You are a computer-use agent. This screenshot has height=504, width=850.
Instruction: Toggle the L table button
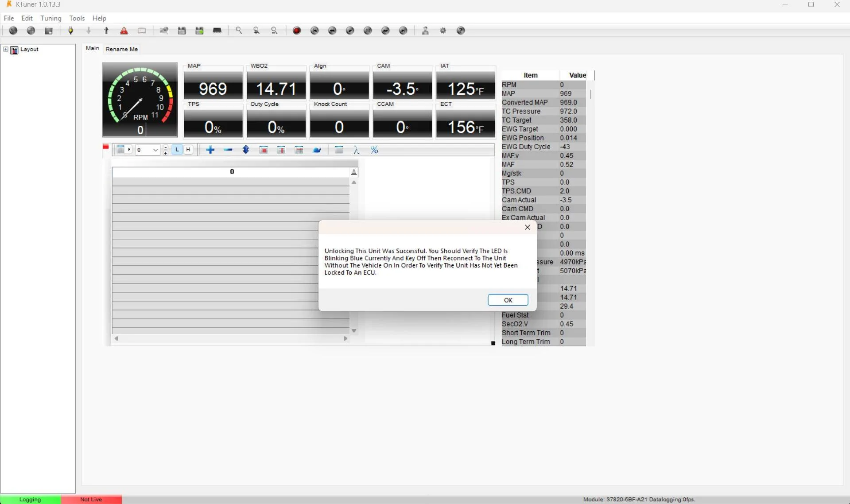pos(177,150)
